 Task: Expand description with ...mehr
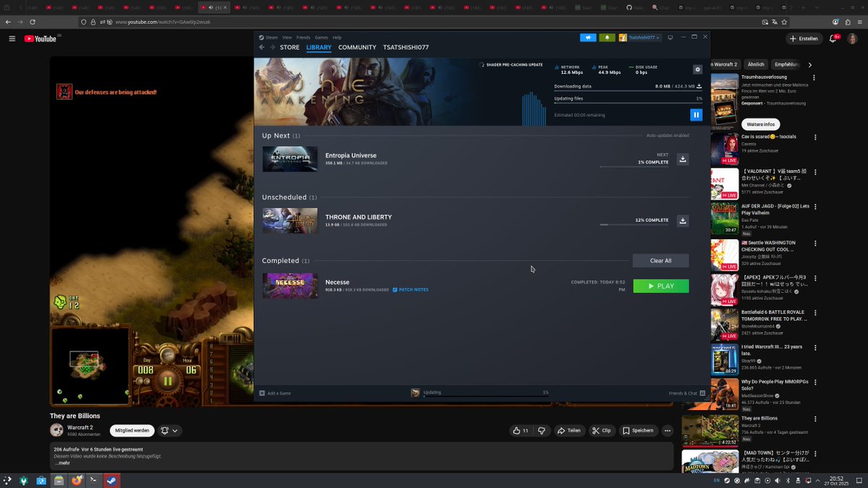(63, 463)
